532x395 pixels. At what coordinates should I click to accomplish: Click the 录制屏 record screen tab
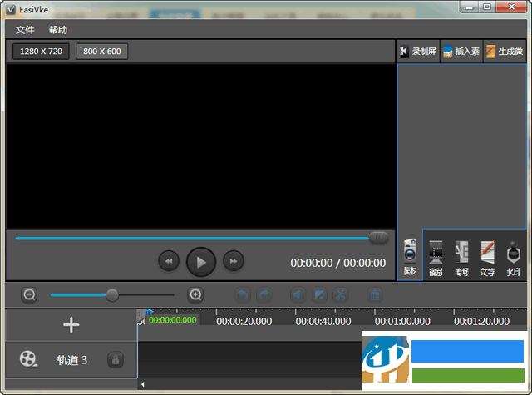click(x=418, y=52)
